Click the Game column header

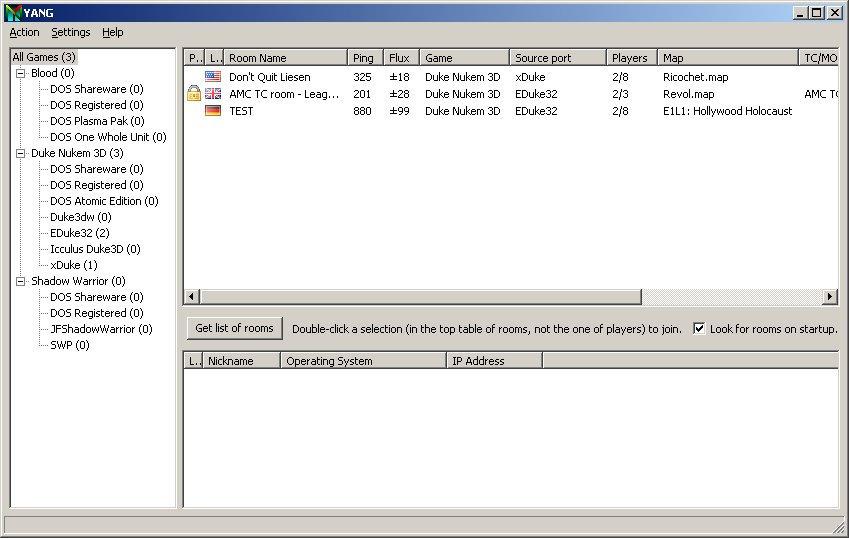pyautogui.click(x=465, y=58)
